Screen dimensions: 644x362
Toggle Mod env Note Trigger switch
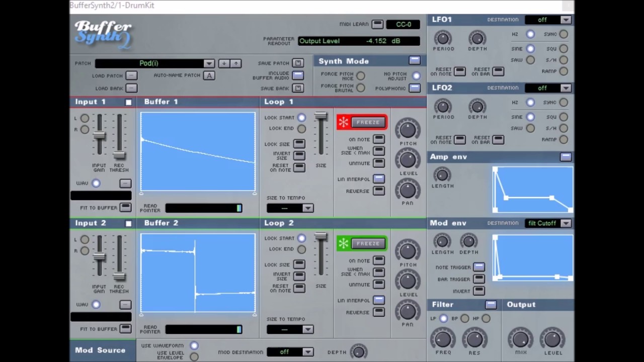(478, 267)
